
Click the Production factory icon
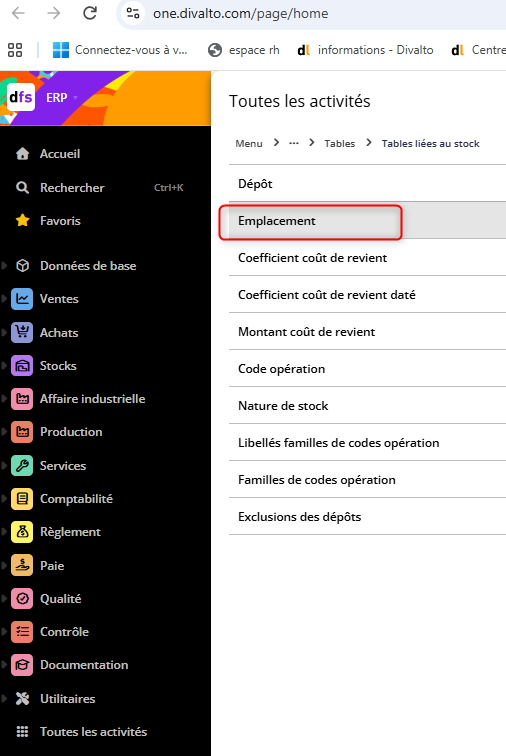[22, 432]
